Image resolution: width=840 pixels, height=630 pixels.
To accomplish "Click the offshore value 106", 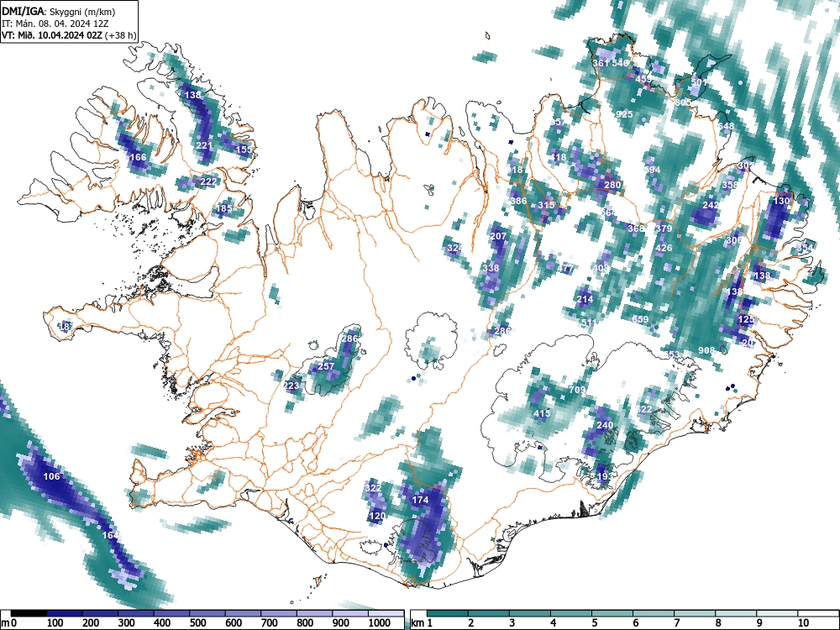I will pyautogui.click(x=51, y=476).
